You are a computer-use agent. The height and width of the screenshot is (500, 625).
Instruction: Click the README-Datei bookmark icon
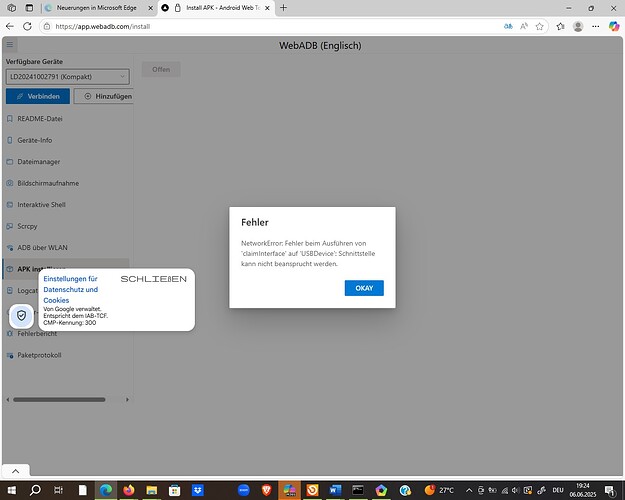point(10,118)
